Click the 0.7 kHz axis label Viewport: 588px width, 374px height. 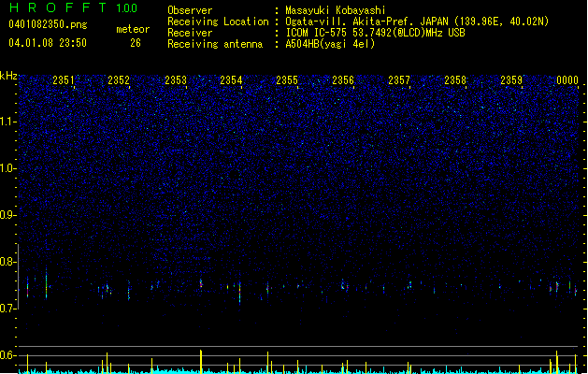7,309
